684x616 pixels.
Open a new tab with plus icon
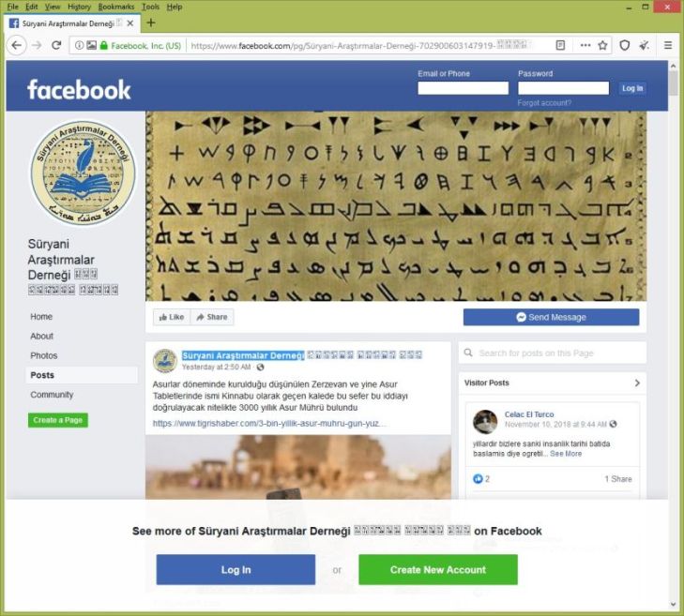point(151,23)
